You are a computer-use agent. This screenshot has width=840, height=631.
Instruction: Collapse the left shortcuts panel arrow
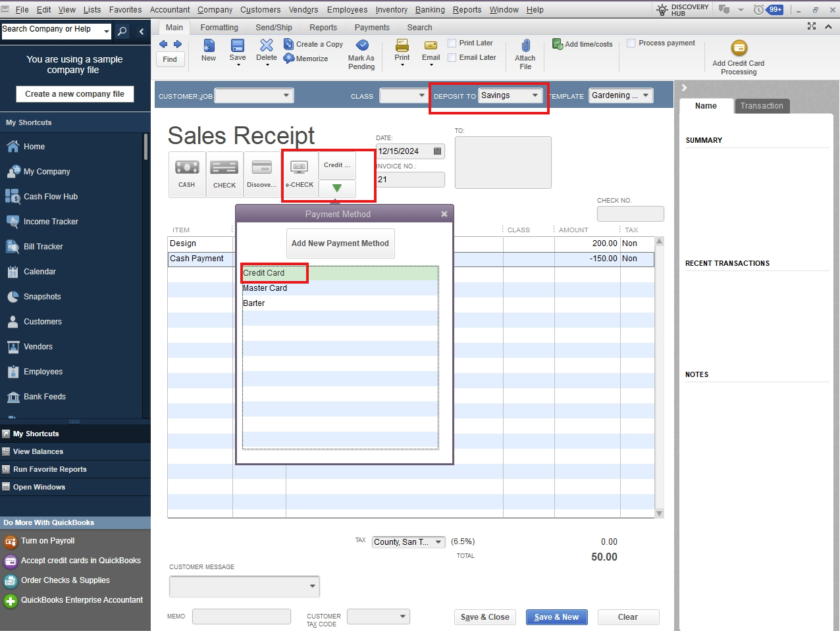point(142,31)
